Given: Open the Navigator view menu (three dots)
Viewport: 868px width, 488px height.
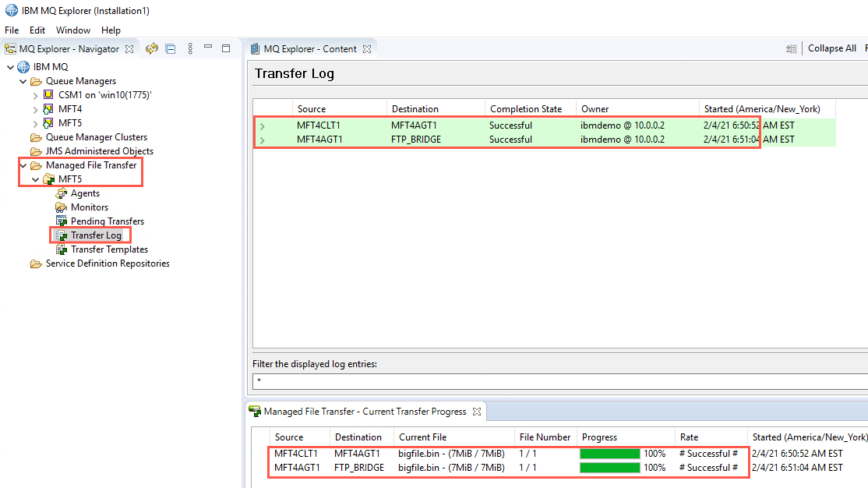Looking at the screenshot, I should [190, 49].
